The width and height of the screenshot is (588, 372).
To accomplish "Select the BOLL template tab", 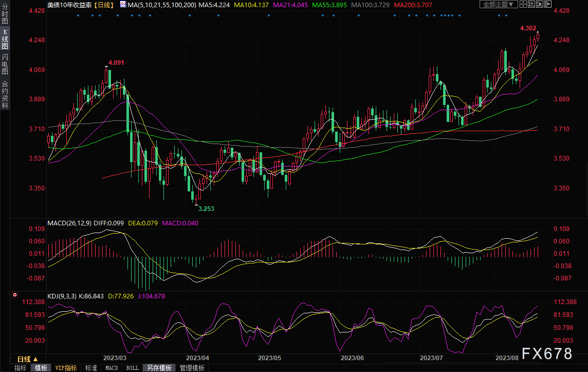I will [x=132, y=368].
